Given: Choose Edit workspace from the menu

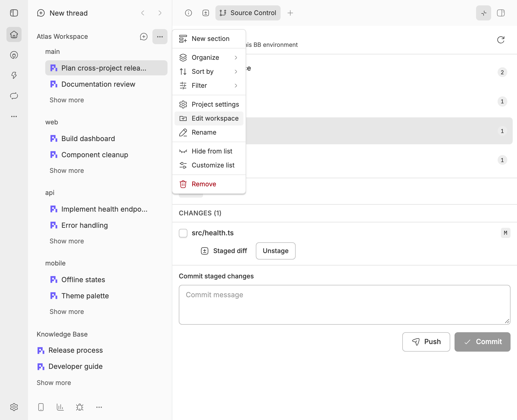Looking at the screenshot, I should 209,118.
